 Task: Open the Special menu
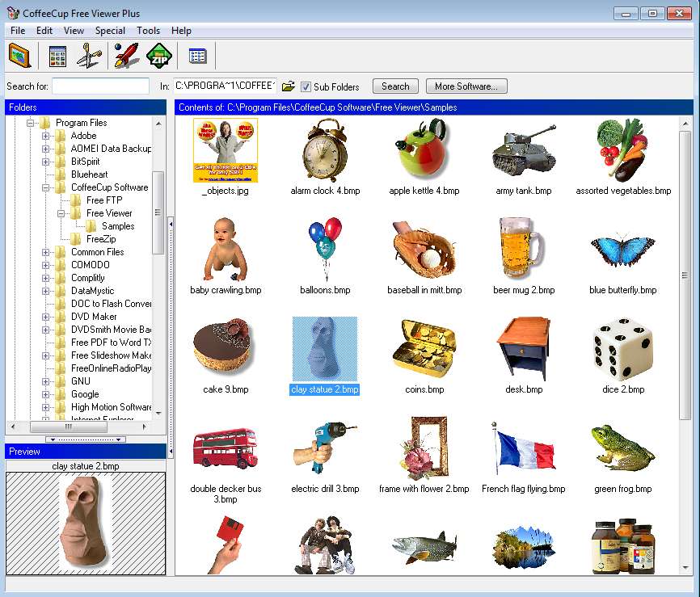coord(110,31)
